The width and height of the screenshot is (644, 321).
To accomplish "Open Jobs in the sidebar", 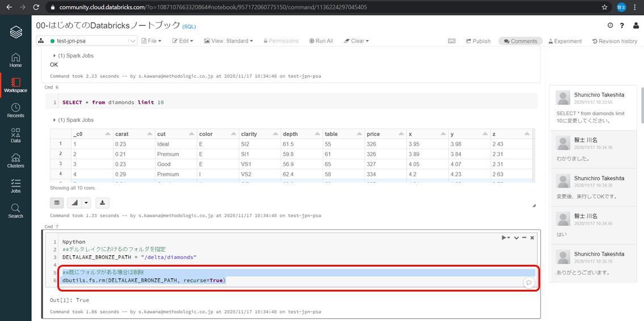I will point(15,185).
